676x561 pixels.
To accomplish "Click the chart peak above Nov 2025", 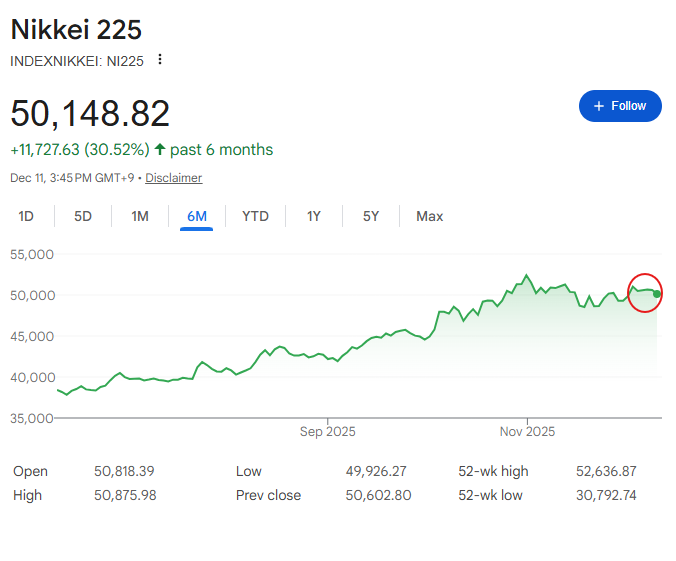I will click(x=527, y=275).
